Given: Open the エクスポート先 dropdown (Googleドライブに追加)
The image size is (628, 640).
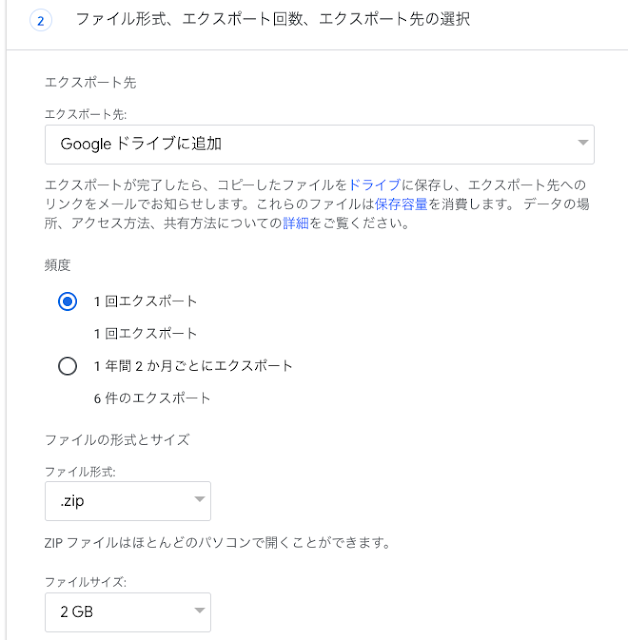Looking at the screenshot, I should pos(319,144).
